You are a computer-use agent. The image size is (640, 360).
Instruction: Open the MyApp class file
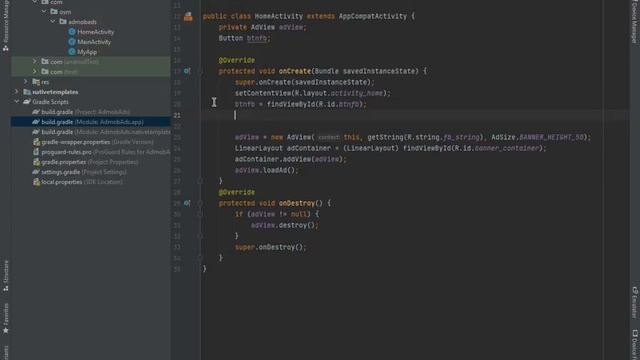[x=87, y=52]
